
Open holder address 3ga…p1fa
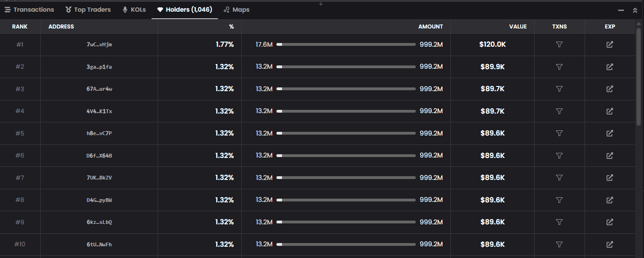pyautogui.click(x=99, y=67)
